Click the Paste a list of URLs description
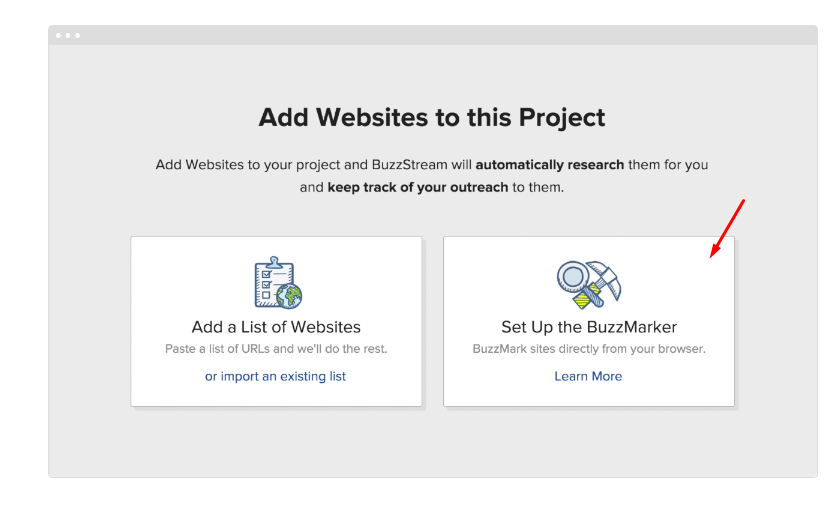839x508 pixels. pos(276,349)
